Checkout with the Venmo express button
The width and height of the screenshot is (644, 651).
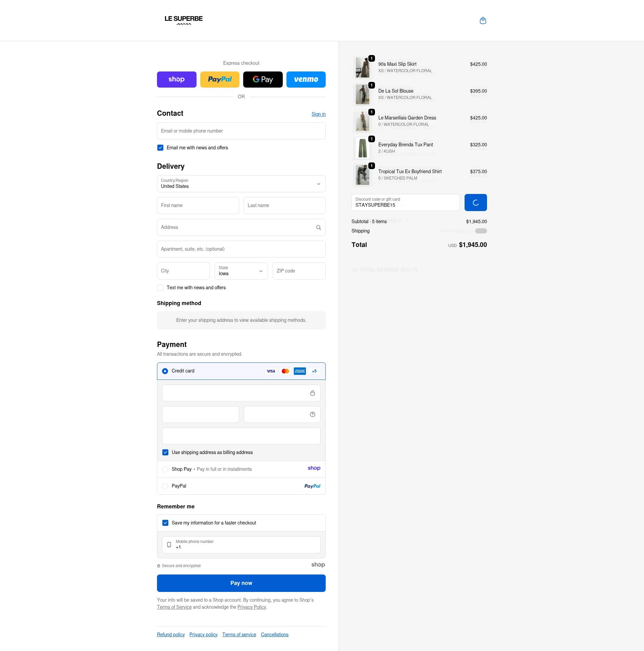click(x=306, y=79)
